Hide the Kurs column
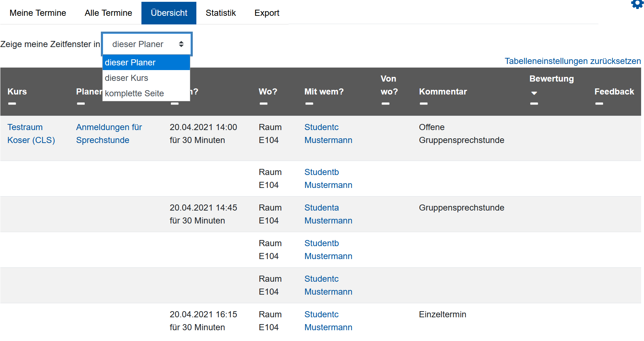This screenshot has height=341, width=644. pos(12,104)
